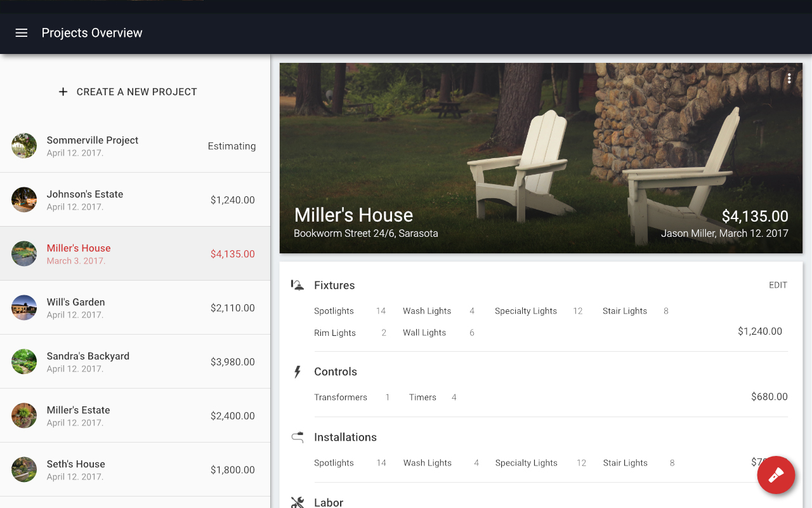Open the Seth's House project
The width and height of the screenshot is (812, 508).
point(135,469)
